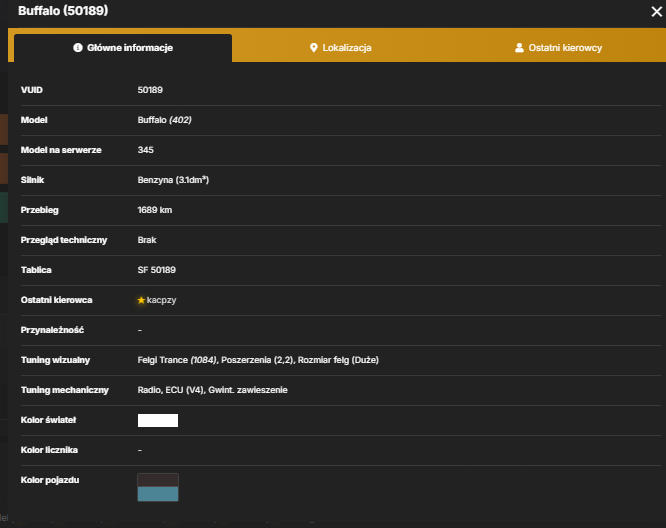Select the Główne informacje tab
Image resolution: width=666 pixels, height=528 pixels.
[123, 48]
